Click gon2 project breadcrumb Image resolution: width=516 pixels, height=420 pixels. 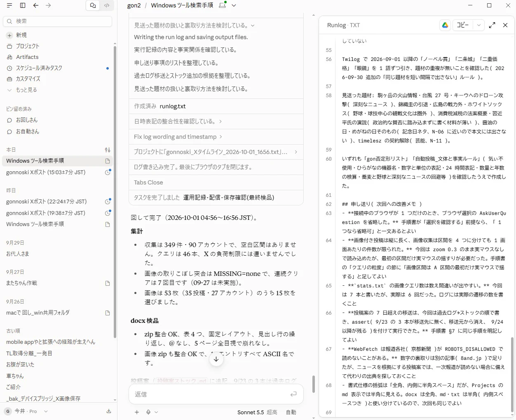point(134,5)
